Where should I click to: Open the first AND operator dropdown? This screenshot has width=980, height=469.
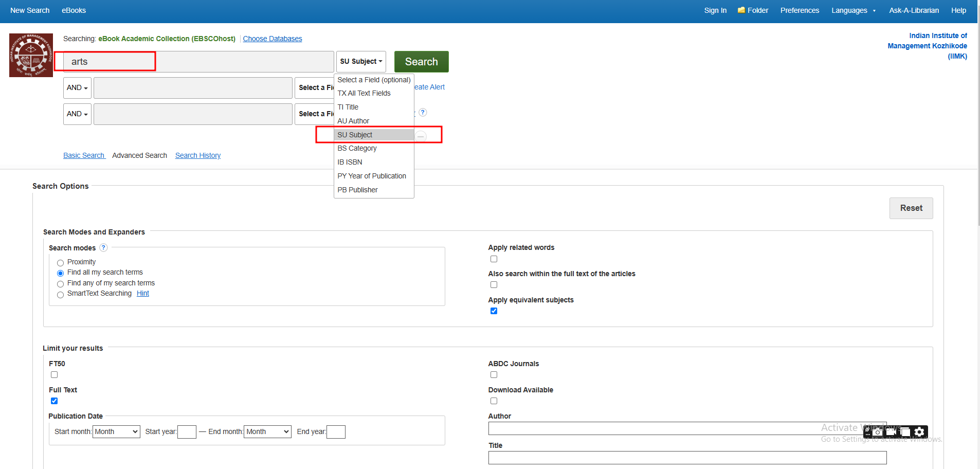pos(77,88)
